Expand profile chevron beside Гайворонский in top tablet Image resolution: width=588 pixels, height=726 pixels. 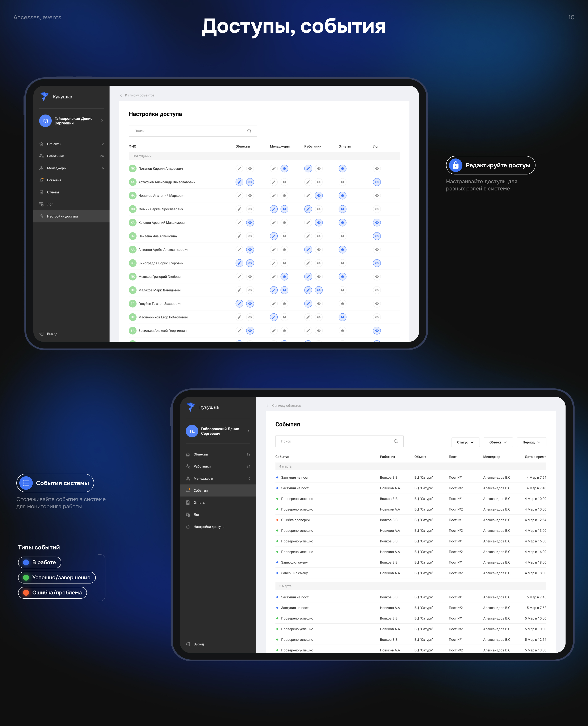pyautogui.click(x=102, y=121)
